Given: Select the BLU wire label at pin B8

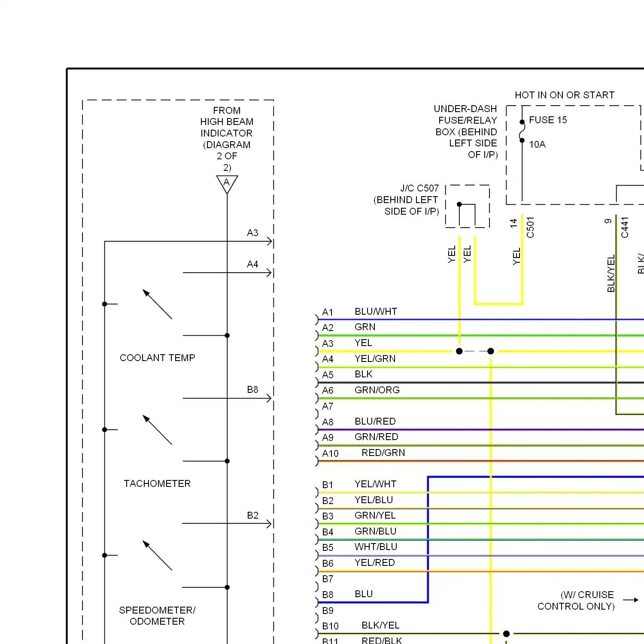Looking at the screenshot, I should click(364, 594).
